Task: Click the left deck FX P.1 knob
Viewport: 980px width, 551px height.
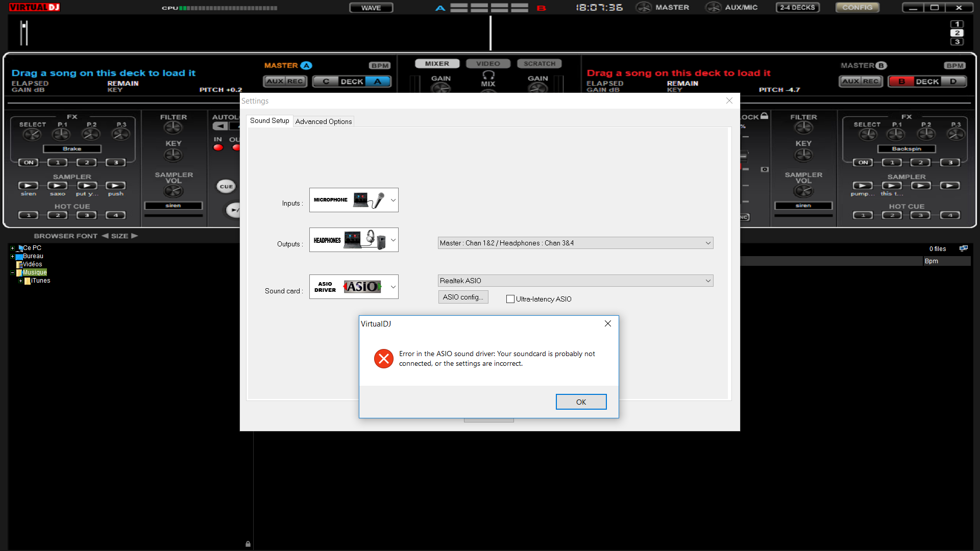Action: click(x=62, y=134)
